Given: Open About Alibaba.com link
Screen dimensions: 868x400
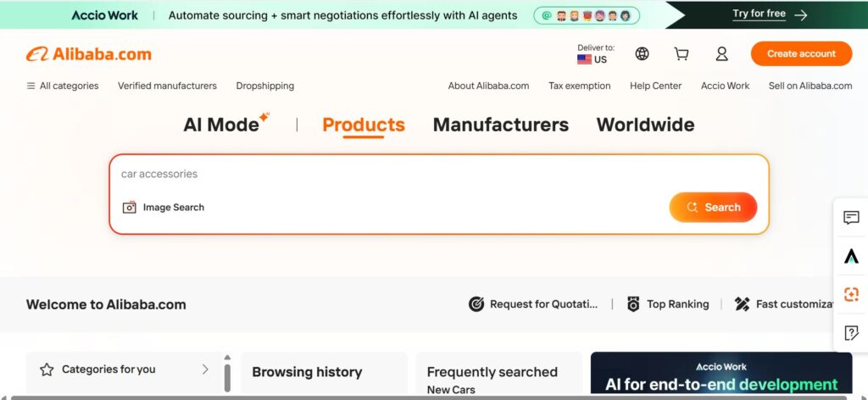Looking at the screenshot, I should (488, 86).
